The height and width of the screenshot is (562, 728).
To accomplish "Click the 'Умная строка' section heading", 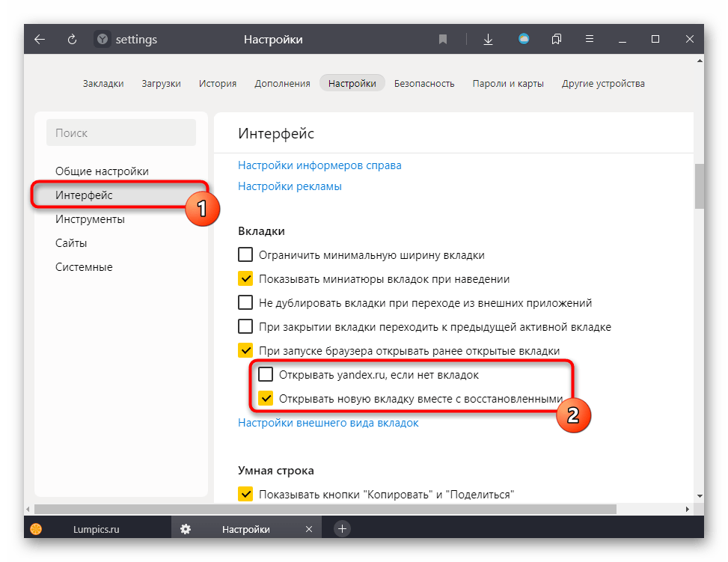I will pyautogui.click(x=276, y=471).
